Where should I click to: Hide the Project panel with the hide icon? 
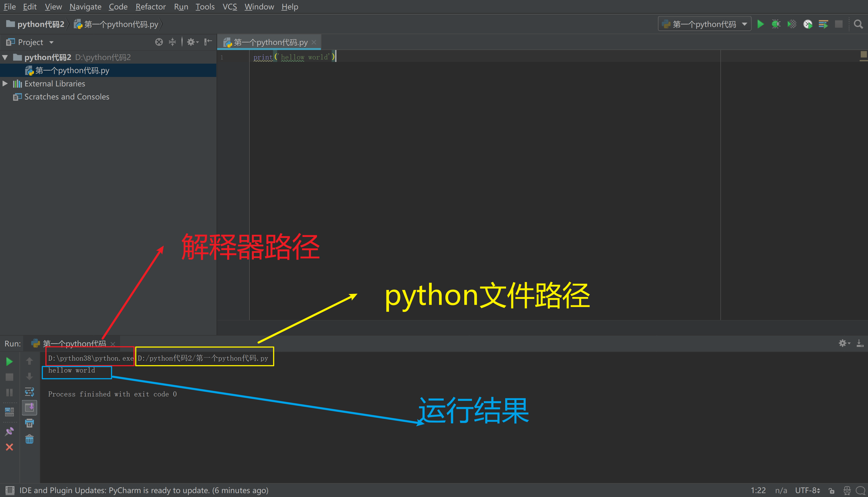208,42
